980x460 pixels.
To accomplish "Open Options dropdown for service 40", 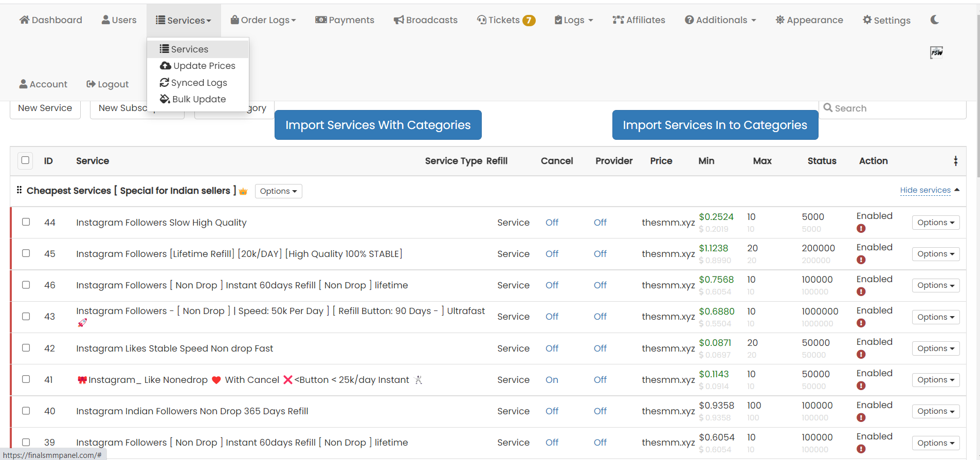I will click(x=935, y=411).
